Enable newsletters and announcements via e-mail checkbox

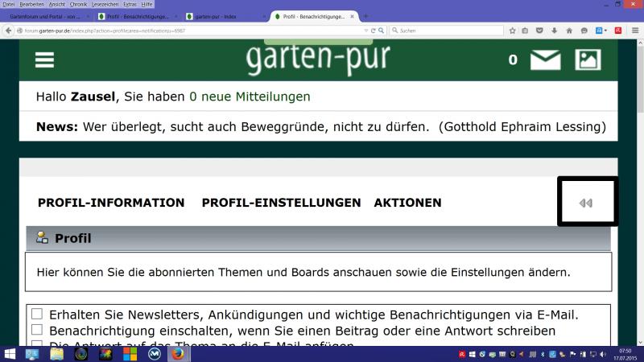[x=37, y=314]
